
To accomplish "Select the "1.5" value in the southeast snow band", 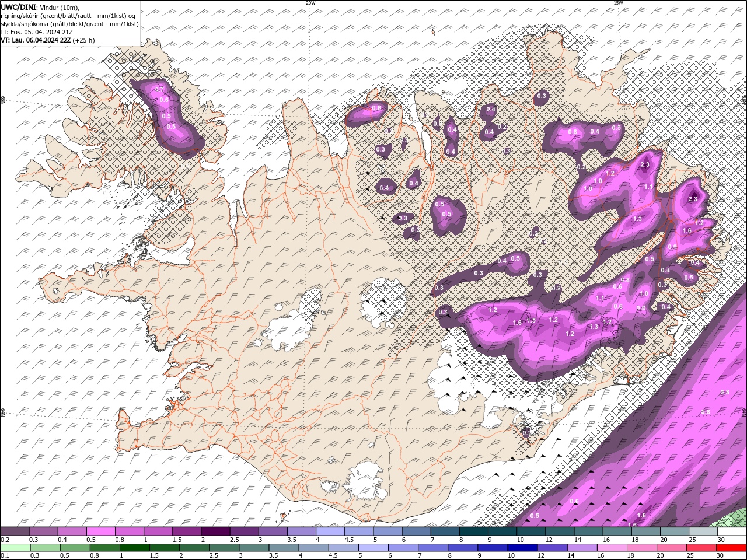I will [x=531, y=320].
